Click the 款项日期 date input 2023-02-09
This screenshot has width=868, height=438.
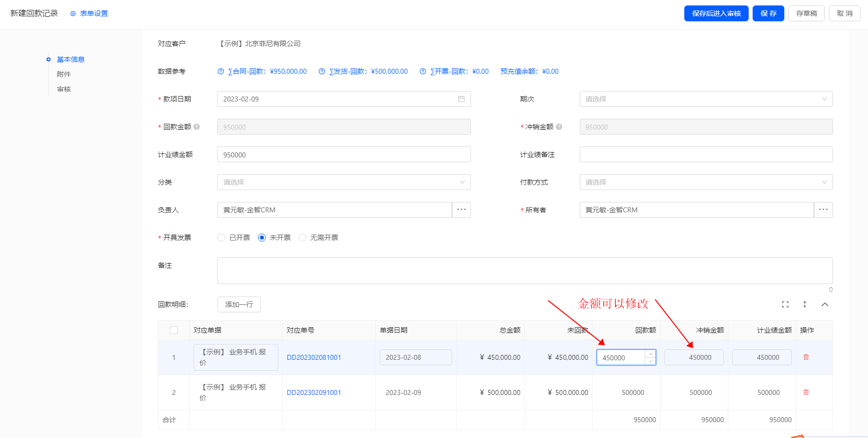(344, 99)
